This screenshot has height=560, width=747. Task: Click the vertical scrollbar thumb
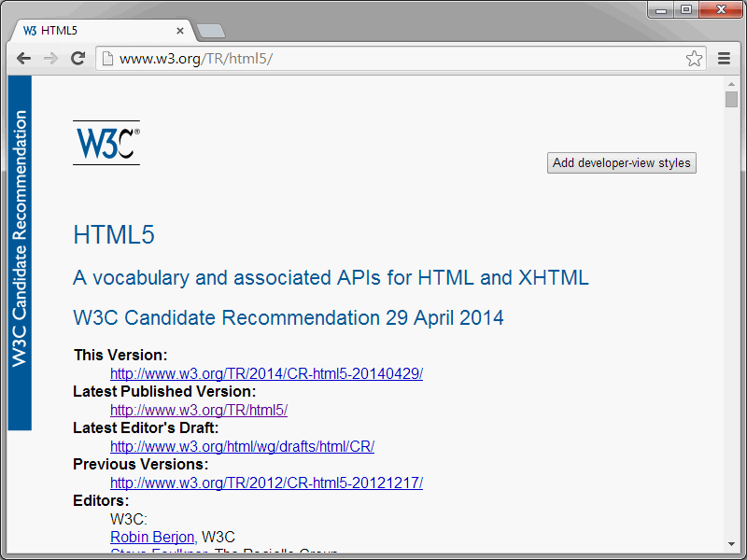731,100
